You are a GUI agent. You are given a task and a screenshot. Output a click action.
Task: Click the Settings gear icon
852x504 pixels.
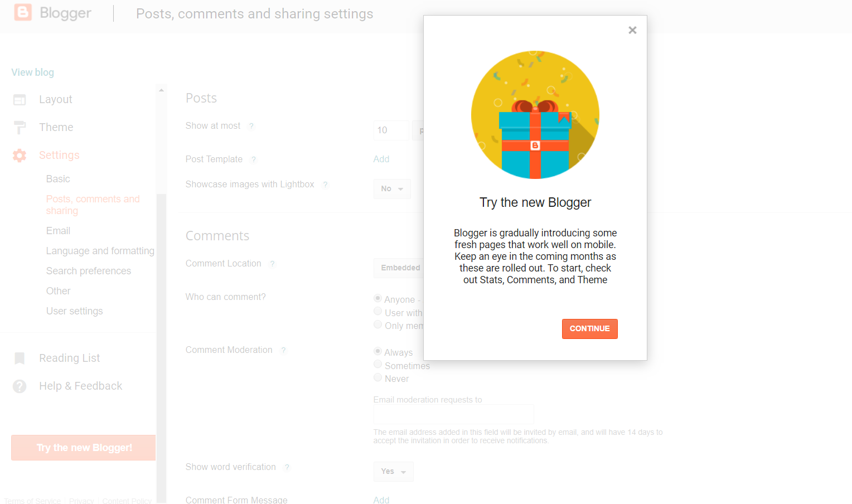tap(20, 156)
